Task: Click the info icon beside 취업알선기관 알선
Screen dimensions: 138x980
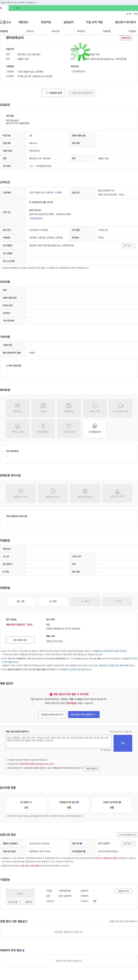Action: tap(78, 802)
